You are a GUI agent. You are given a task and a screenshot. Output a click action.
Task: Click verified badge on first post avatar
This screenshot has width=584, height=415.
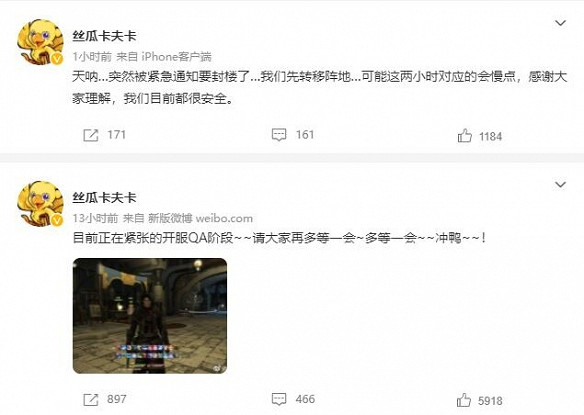(x=57, y=59)
